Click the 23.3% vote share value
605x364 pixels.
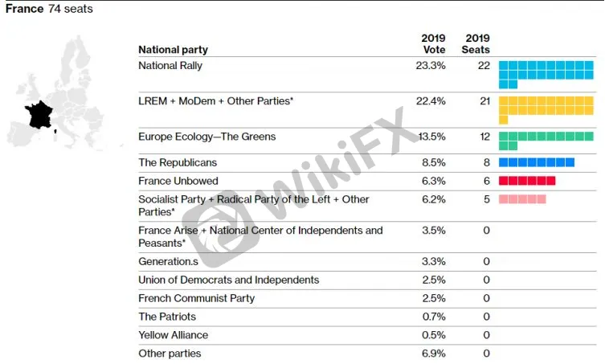click(x=432, y=66)
